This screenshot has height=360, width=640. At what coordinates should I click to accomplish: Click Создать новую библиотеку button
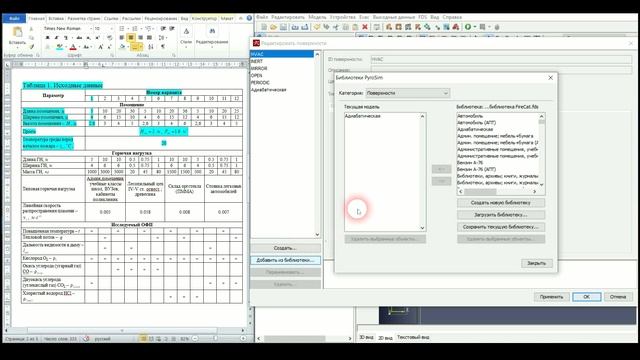[501, 202]
